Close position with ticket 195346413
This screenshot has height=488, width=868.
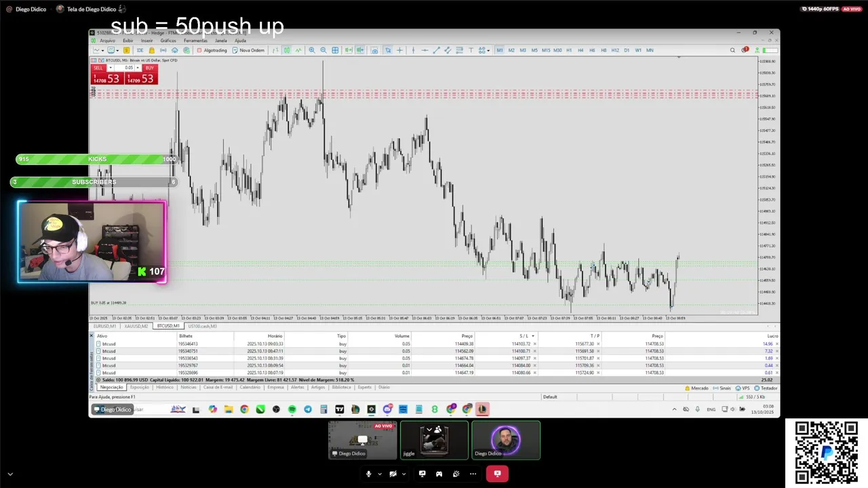pos(777,344)
